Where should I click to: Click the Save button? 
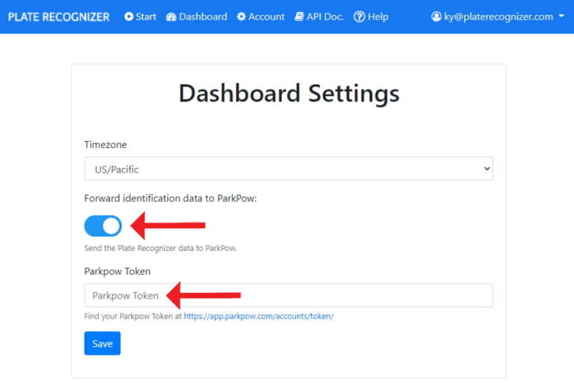tap(102, 343)
